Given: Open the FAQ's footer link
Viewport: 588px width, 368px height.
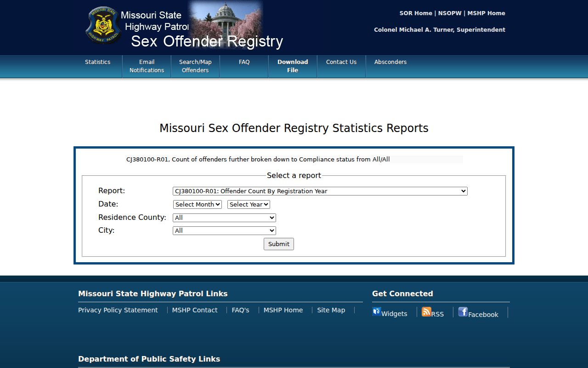Looking at the screenshot, I should point(240,310).
